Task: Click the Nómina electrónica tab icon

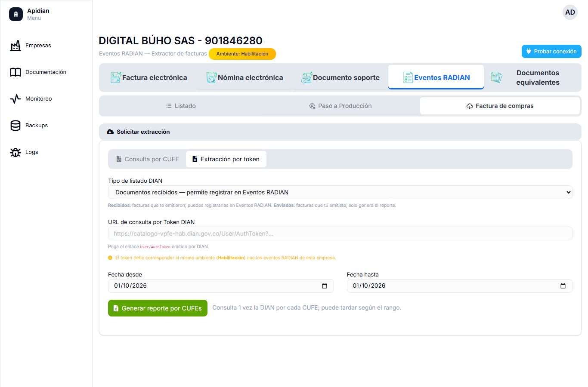Action: click(211, 77)
